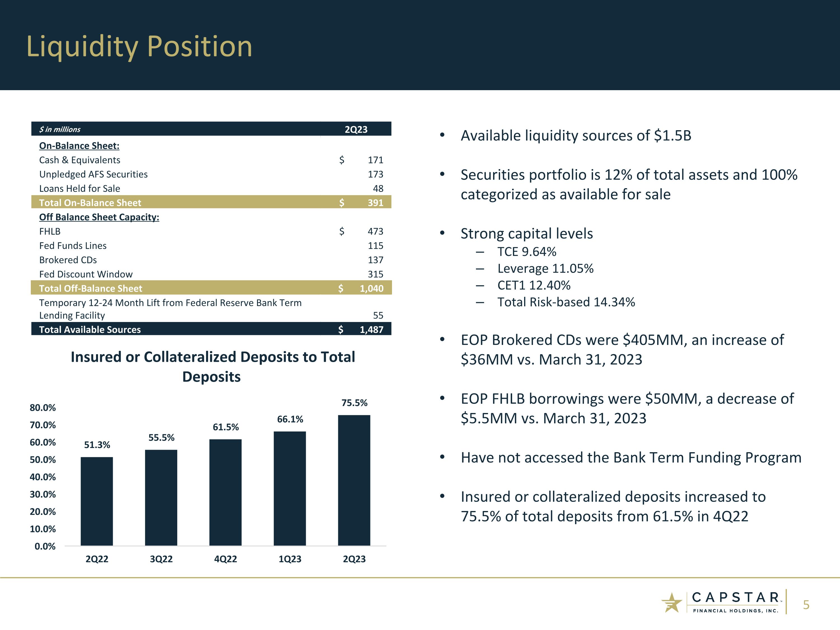Click the CET1 12.40% sub-bullet

click(x=534, y=285)
